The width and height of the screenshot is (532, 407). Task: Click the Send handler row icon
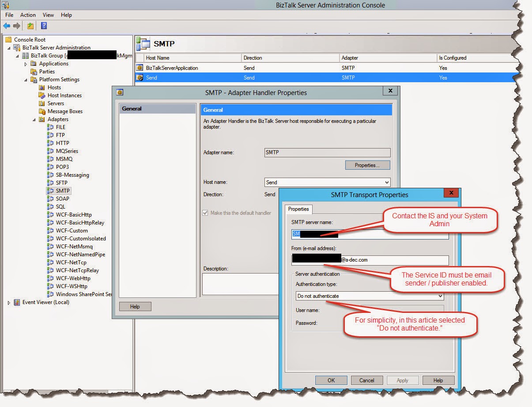point(140,78)
